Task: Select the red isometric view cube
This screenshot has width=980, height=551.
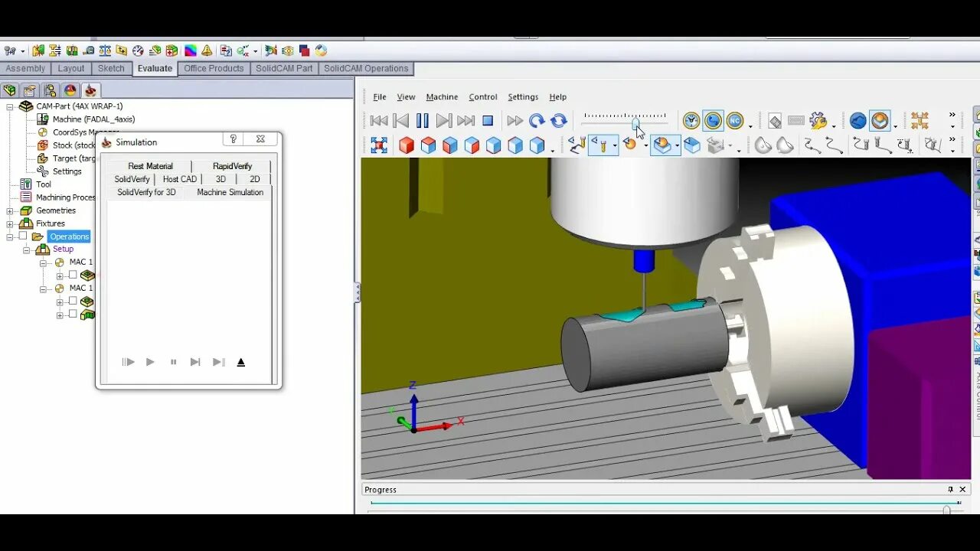Action: 407,145
